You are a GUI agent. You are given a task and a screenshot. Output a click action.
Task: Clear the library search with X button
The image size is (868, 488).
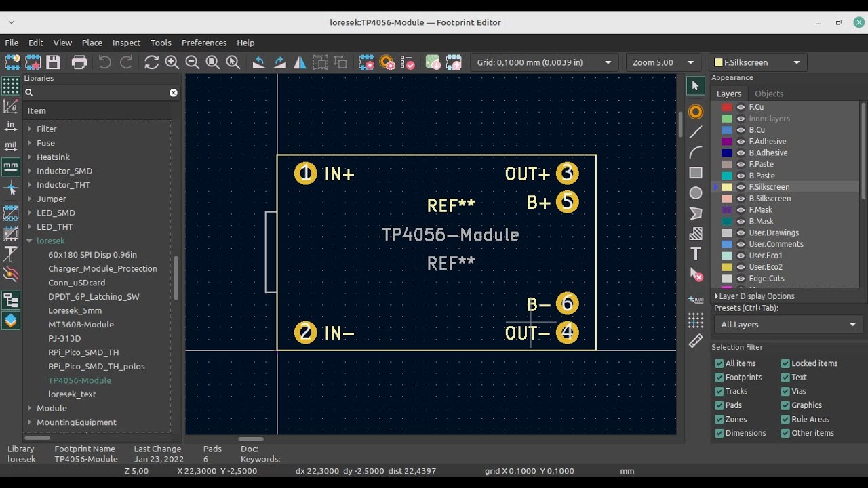click(x=174, y=92)
